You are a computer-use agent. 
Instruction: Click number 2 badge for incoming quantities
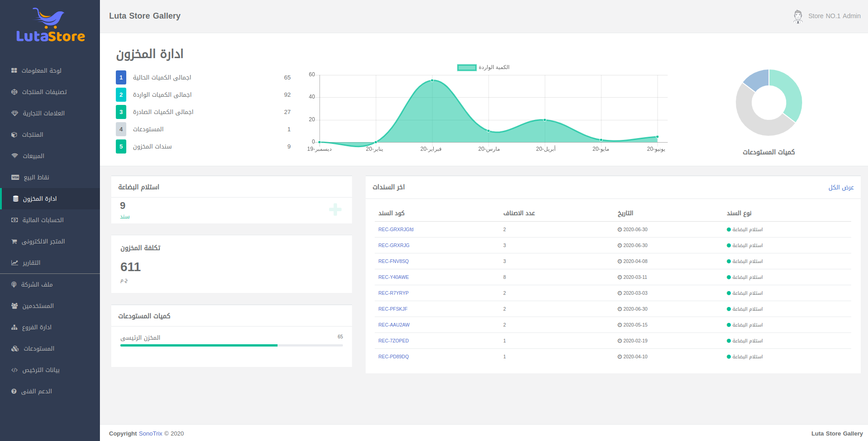tap(121, 95)
